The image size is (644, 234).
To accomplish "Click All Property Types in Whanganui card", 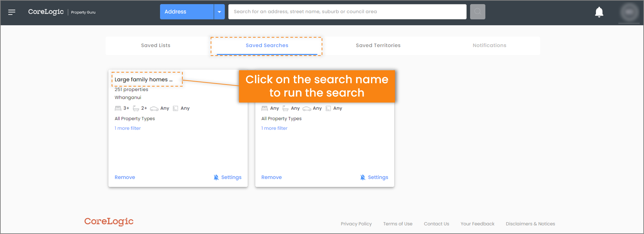I will tap(135, 118).
